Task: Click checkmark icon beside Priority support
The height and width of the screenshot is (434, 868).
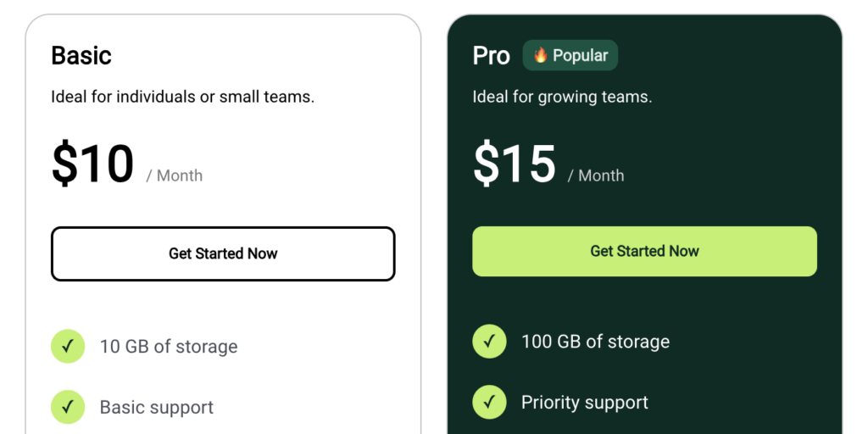Action: [x=489, y=402]
